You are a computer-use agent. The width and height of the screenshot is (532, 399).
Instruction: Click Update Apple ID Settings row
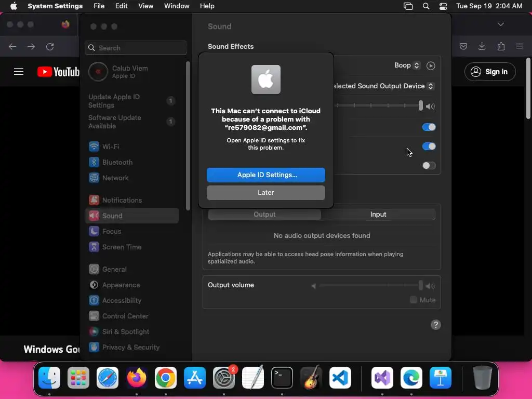coord(131,101)
